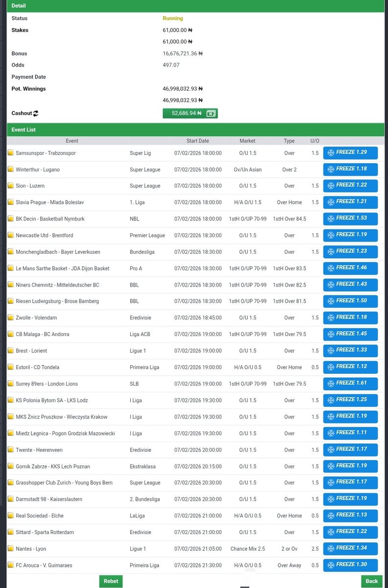The image size is (388, 588).
Task: Click the bonus amount 16,676,721.36
Action: tap(183, 53)
